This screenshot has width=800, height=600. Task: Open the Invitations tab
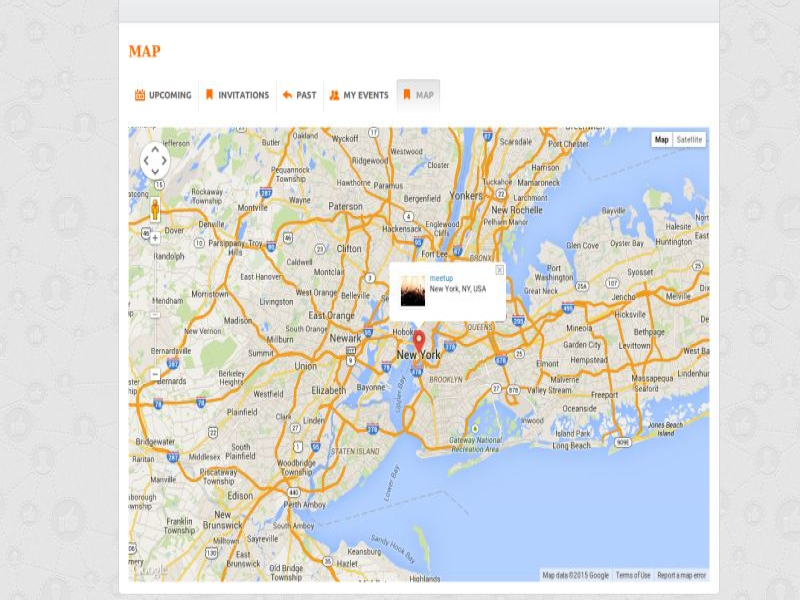[x=237, y=96]
